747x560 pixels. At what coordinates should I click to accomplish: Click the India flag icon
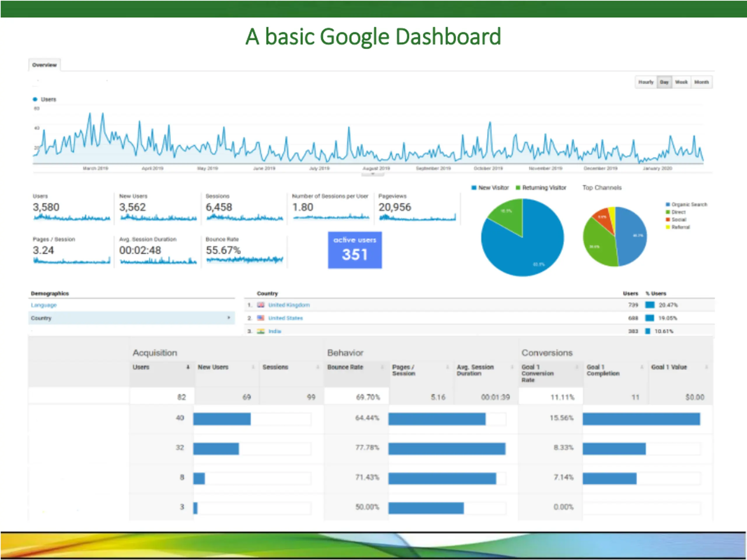coord(260,331)
